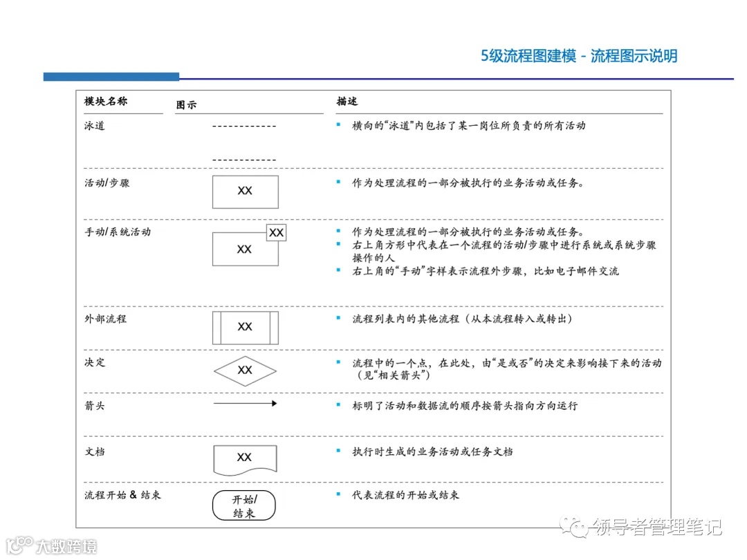The width and height of the screenshot is (747, 560).
Task: Select the 开始/结束 terminator shape
Action: tap(245, 505)
